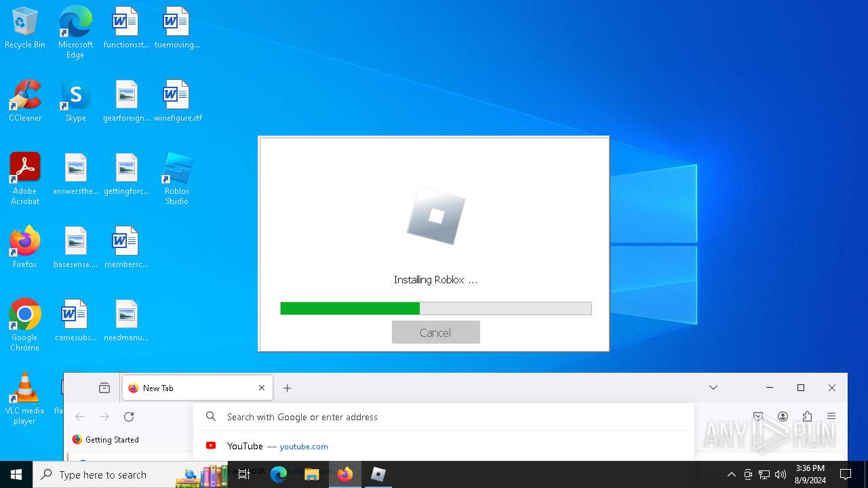This screenshot has width=868, height=488.
Task: Open the clock showing 3:36 PM
Action: pyautogui.click(x=810, y=474)
